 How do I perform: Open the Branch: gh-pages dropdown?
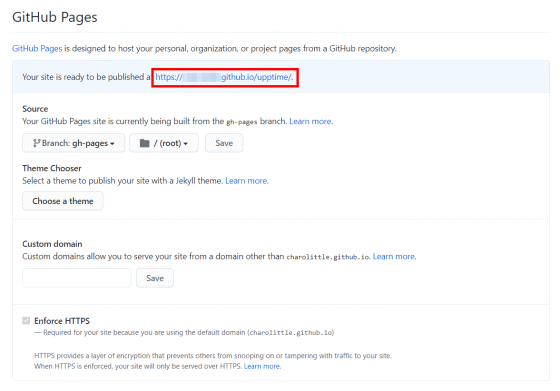pyautogui.click(x=74, y=143)
